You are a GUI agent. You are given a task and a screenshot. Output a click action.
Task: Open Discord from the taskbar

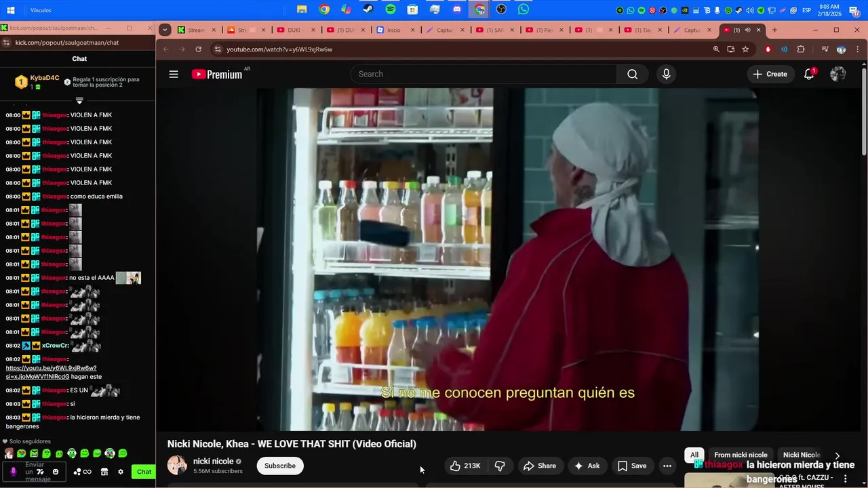pyautogui.click(x=457, y=9)
